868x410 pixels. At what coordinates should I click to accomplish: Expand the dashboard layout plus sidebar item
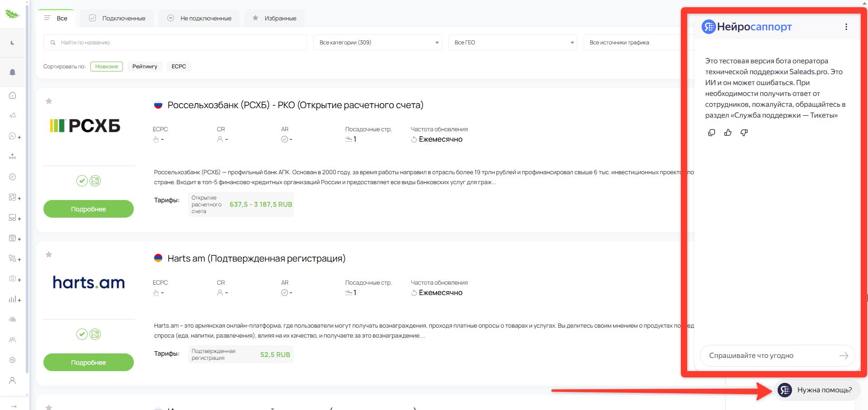click(15, 197)
